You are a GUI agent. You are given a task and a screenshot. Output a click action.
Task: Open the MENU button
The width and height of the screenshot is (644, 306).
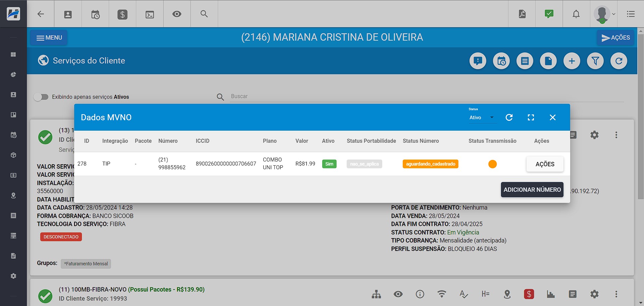point(49,38)
